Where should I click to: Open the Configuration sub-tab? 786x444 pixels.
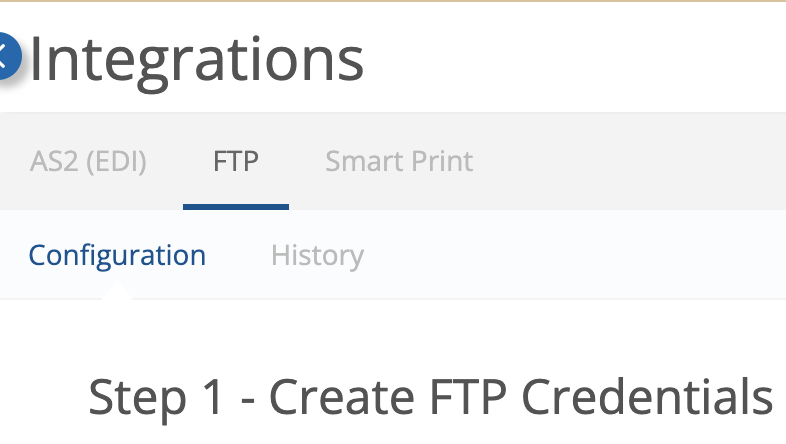117,255
